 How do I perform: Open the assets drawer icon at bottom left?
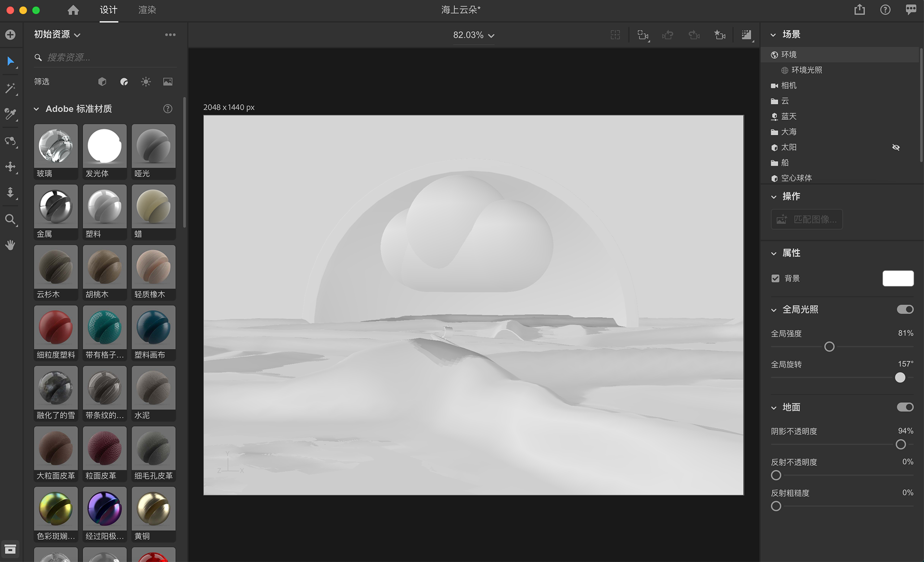10,549
